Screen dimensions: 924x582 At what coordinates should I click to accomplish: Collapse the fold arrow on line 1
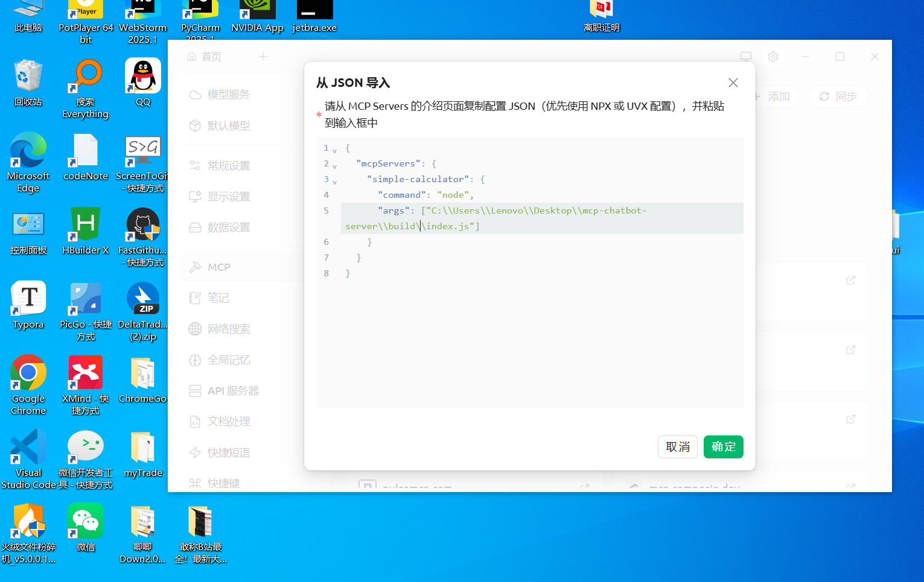tap(335, 151)
